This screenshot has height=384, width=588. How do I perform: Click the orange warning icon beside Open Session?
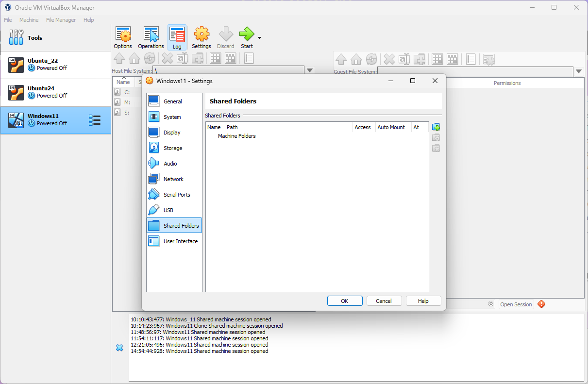542,304
